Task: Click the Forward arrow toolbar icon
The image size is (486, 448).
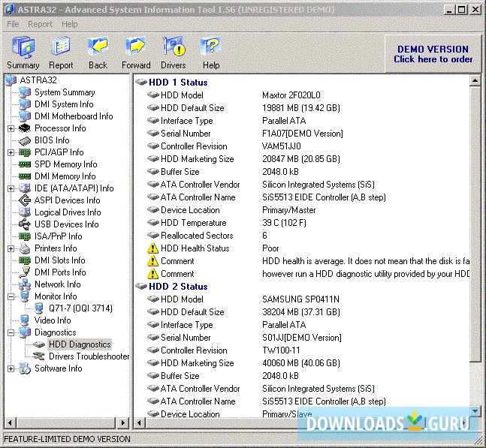Action: coord(136,52)
